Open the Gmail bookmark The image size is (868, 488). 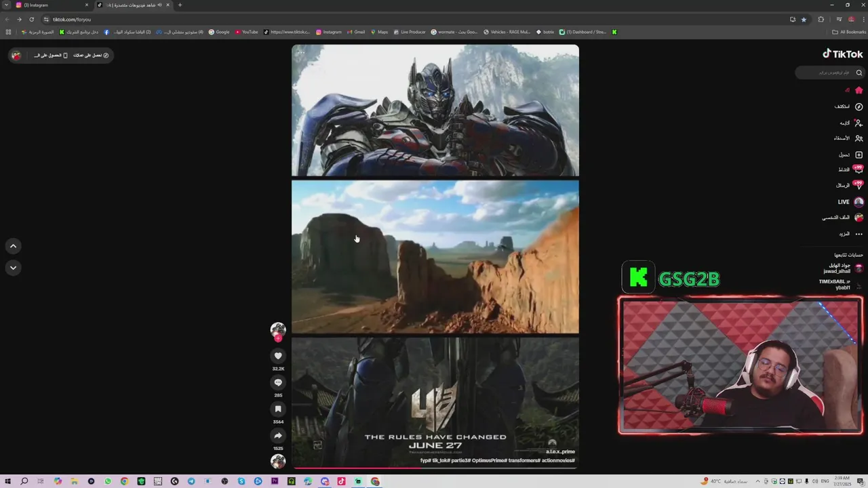356,32
